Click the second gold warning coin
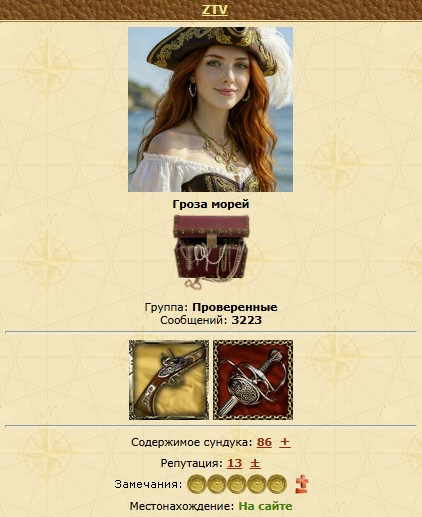422x517 pixels. click(x=217, y=484)
